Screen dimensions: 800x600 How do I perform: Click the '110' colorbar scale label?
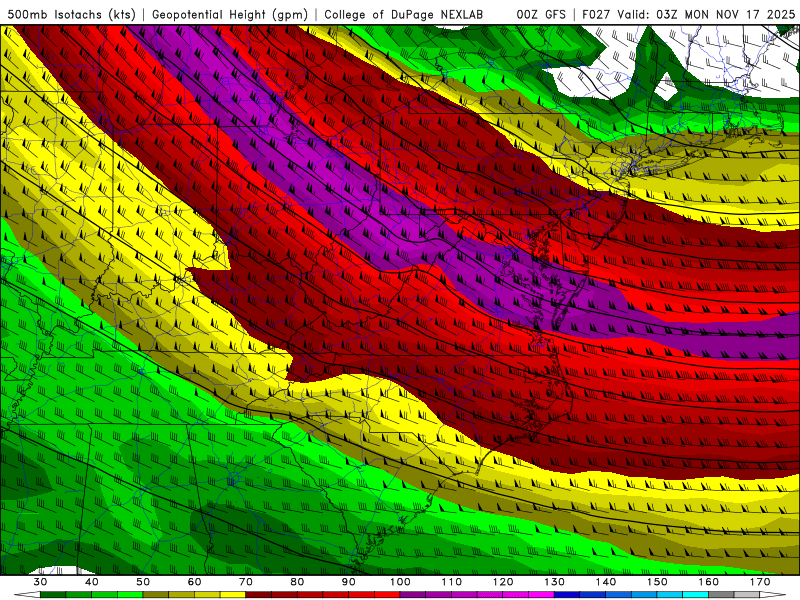click(x=452, y=582)
